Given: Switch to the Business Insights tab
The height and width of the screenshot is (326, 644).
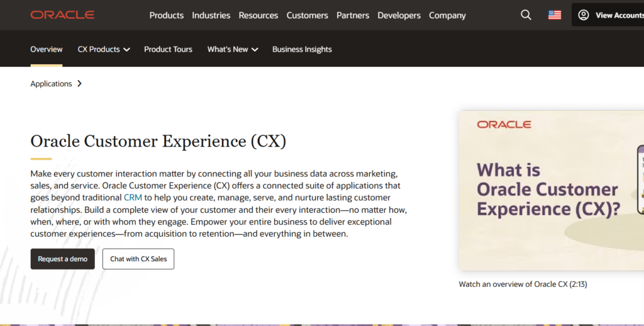Looking at the screenshot, I should pos(302,49).
